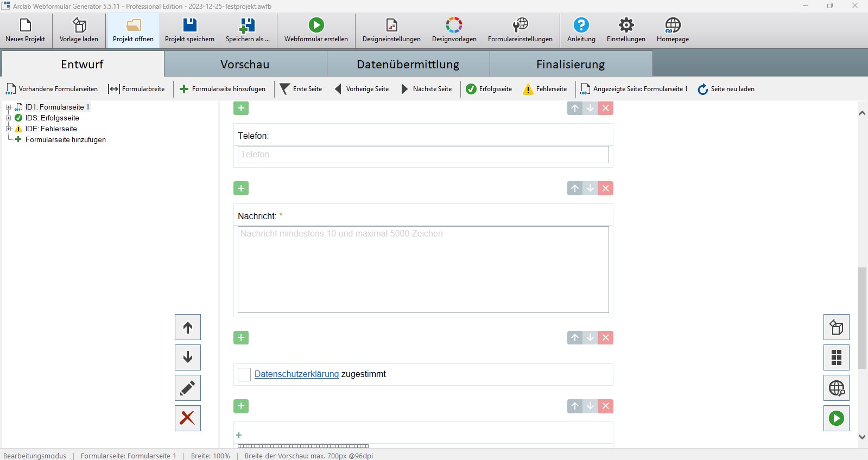Expand the IDS: Erfolgsseite tree node

coord(9,118)
